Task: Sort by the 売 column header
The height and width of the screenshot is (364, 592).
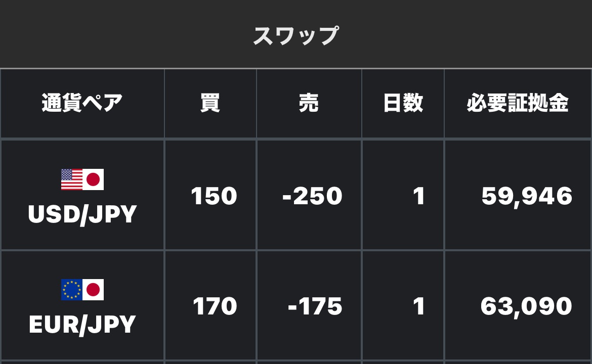Action: click(309, 103)
